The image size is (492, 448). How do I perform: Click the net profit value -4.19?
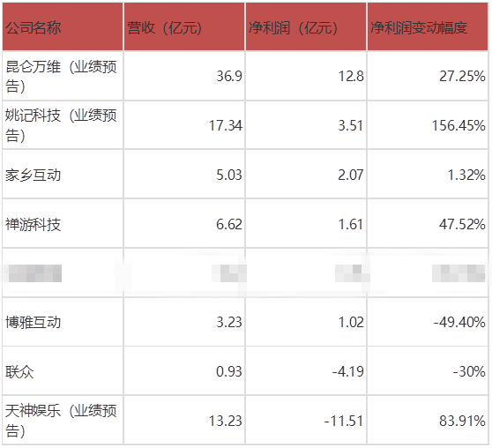[x=348, y=371]
